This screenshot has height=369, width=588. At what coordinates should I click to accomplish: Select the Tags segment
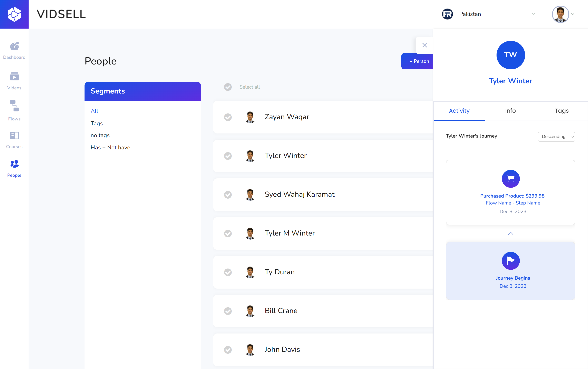click(x=97, y=123)
